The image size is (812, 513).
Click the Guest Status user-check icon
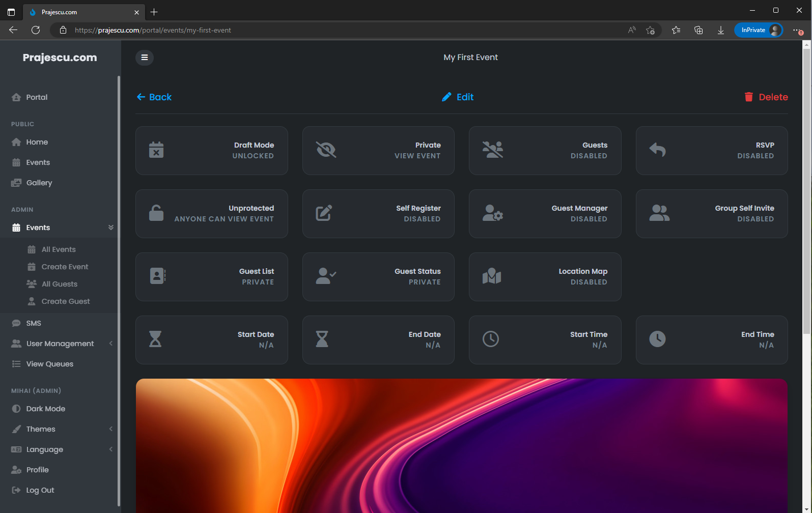(x=326, y=276)
